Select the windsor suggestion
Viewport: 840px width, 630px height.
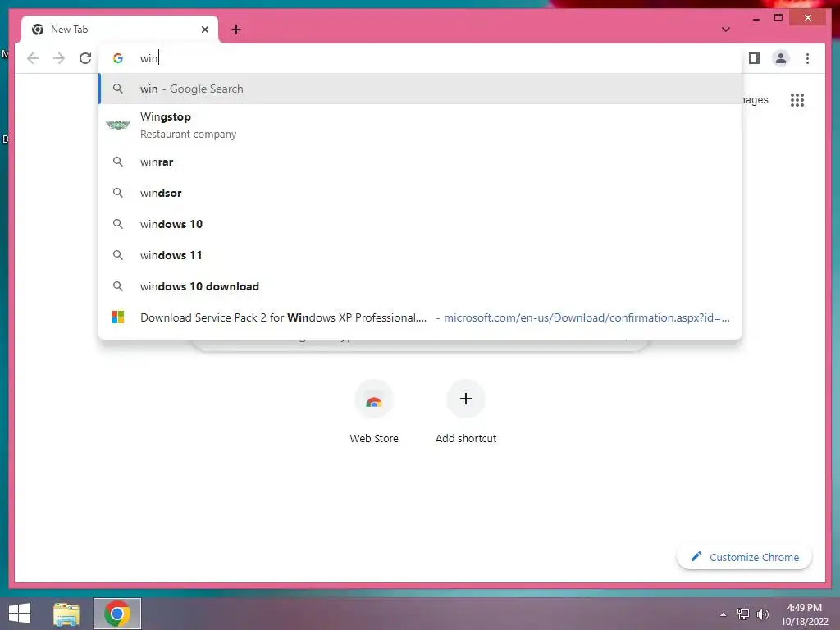[421, 193]
